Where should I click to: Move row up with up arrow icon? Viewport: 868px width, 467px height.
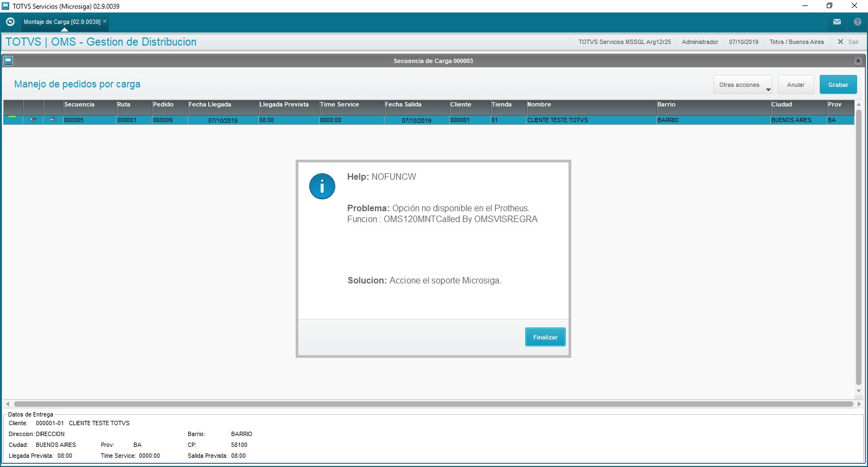click(x=53, y=119)
